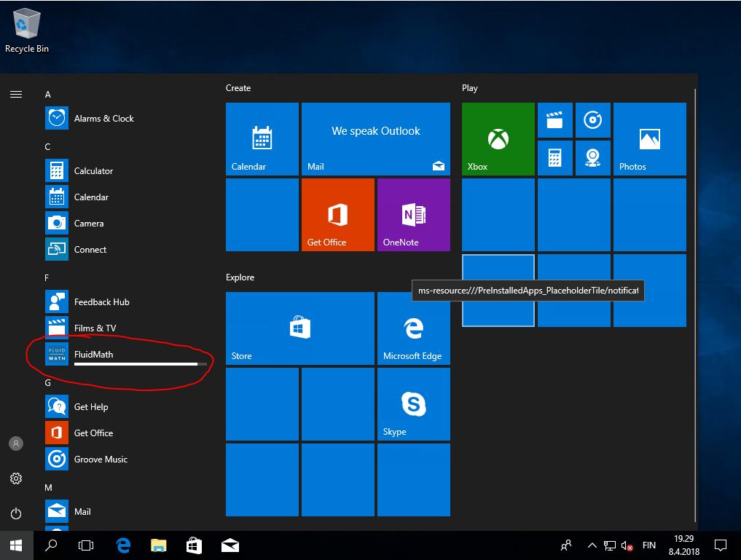Launch Edge from the taskbar
The image size is (741, 560).
(123, 546)
